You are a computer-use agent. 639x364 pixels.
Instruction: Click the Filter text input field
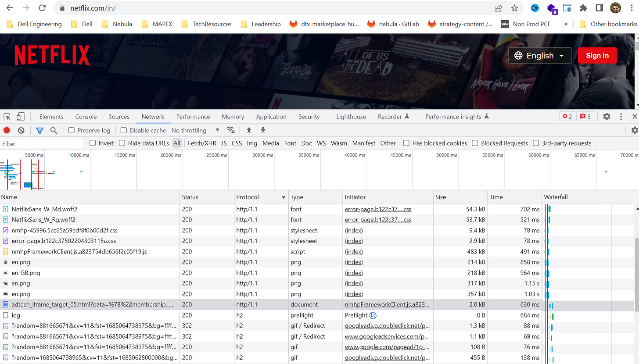pyautogui.click(x=42, y=143)
